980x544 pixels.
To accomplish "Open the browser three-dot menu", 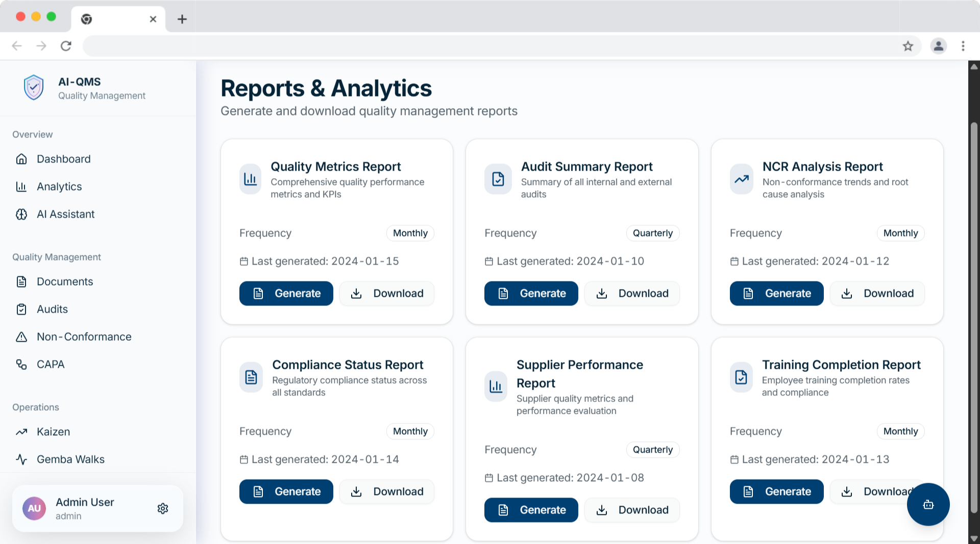I will click(x=963, y=46).
